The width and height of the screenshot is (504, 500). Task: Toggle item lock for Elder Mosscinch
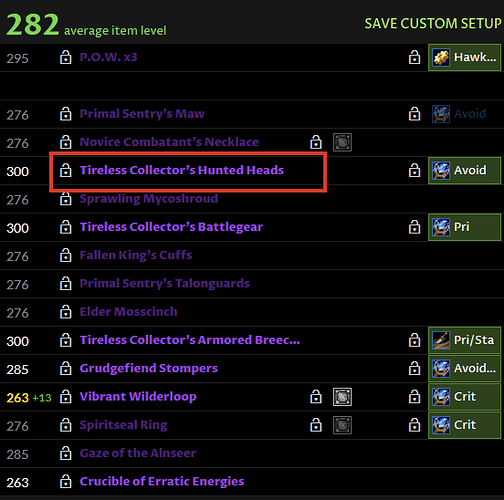click(x=66, y=312)
